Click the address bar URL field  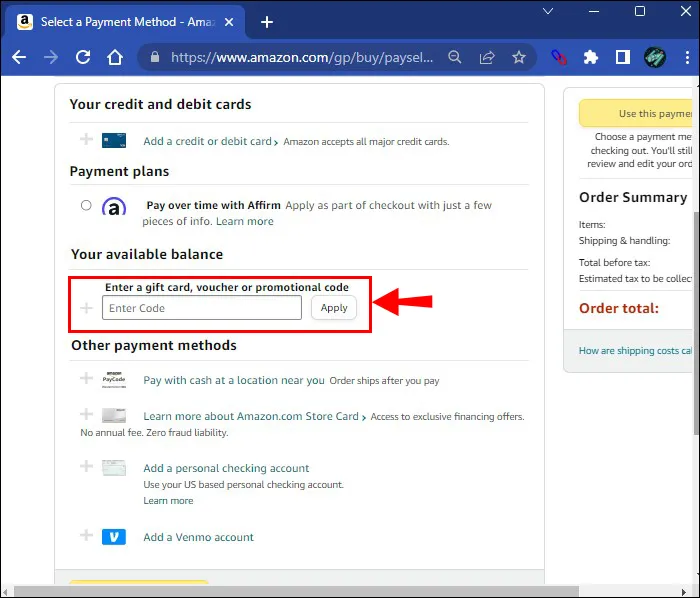tap(302, 57)
